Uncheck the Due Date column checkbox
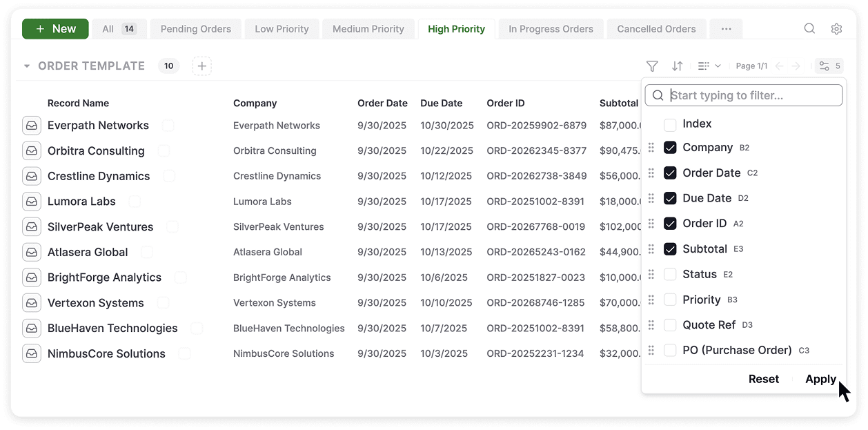Screen dimensions: 868x430 [x=670, y=198]
